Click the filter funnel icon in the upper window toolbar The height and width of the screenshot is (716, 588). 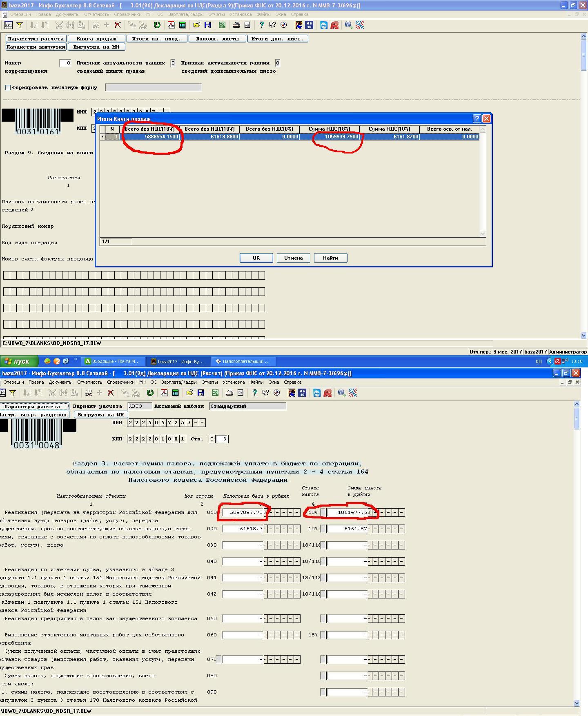point(19,25)
